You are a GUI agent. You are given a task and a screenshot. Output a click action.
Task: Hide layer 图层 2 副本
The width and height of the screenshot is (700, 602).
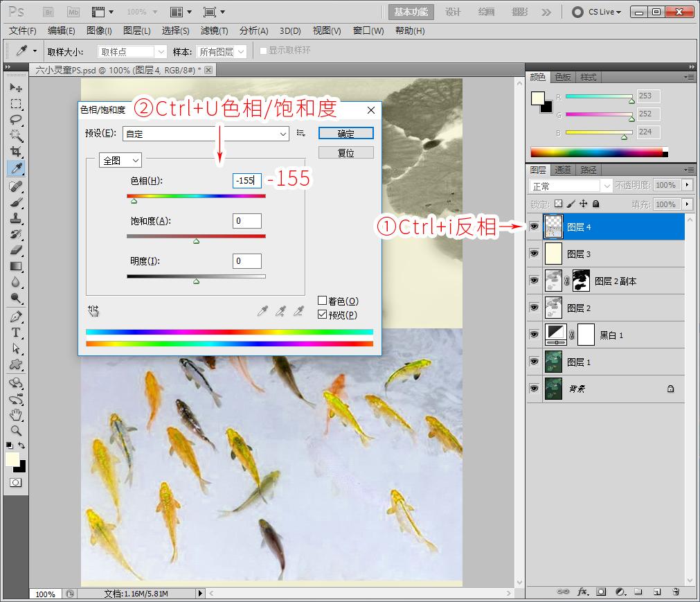(534, 281)
